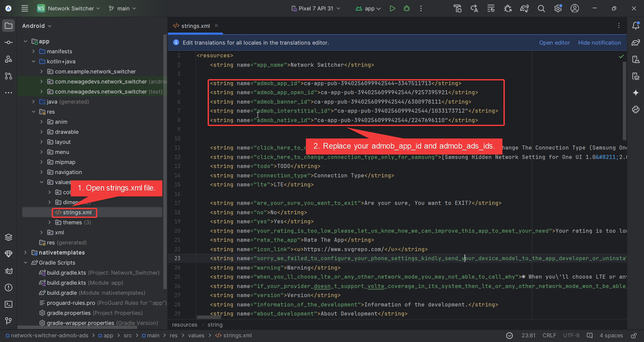Open the main hamburger menu

pyautogui.click(x=24, y=8)
